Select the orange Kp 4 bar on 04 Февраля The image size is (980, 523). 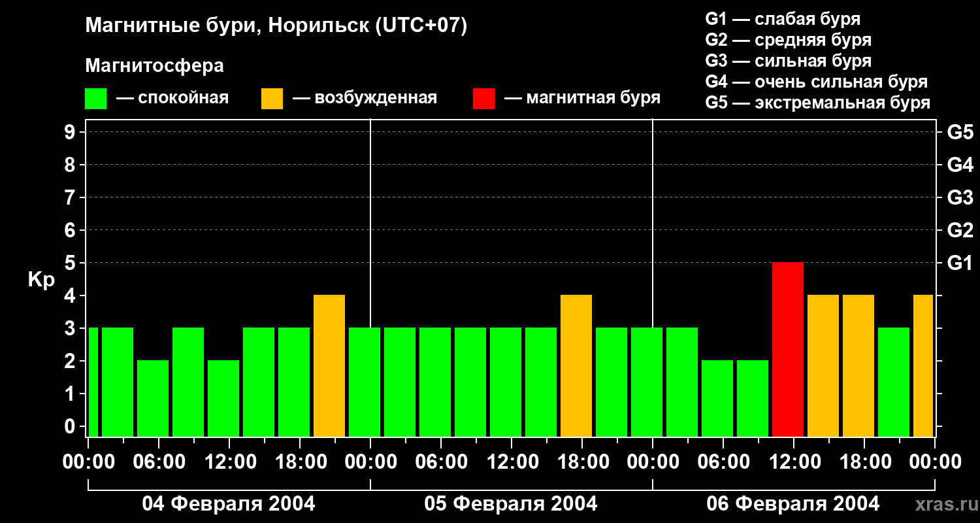[x=329, y=366]
